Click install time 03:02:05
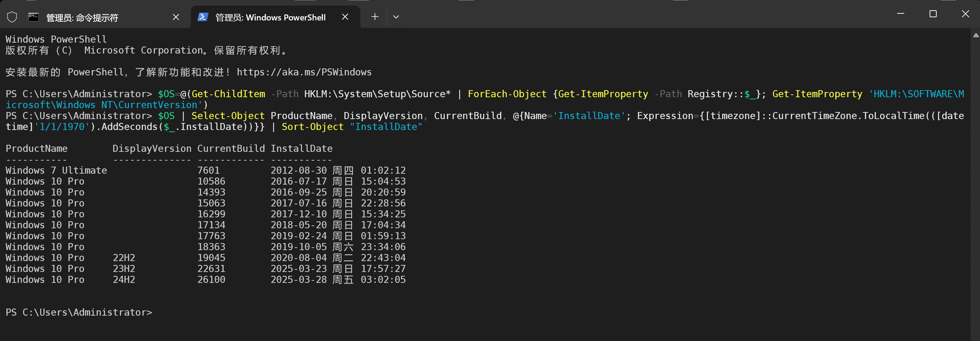 [x=383, y=280]
